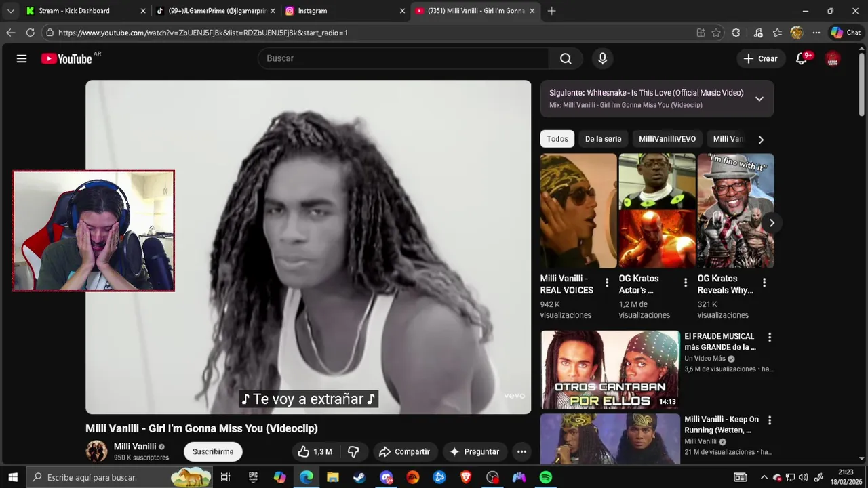Screen dimensions: 868x488
Task: Open YouTube notifications bell
Action: click(x=802, y=59)
